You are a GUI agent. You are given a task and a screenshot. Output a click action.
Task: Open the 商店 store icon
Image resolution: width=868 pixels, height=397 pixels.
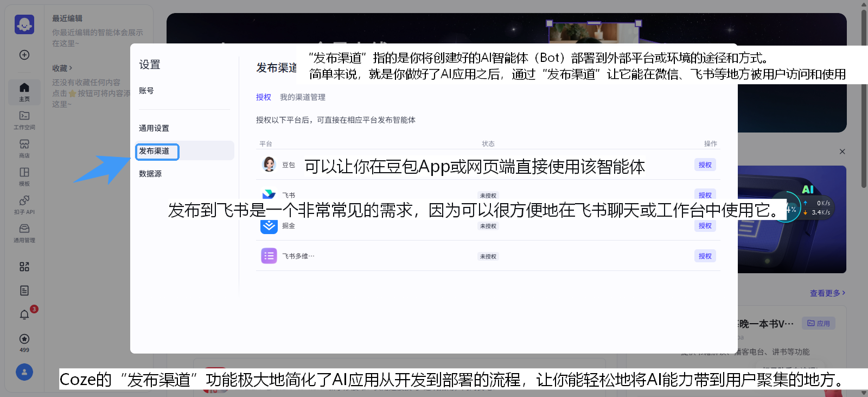click(x=24, y=148)
